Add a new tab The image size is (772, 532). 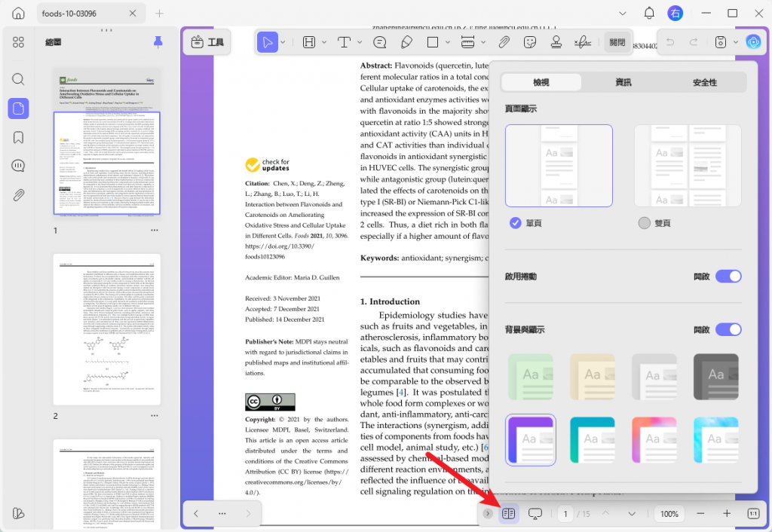tap(160, 14)
